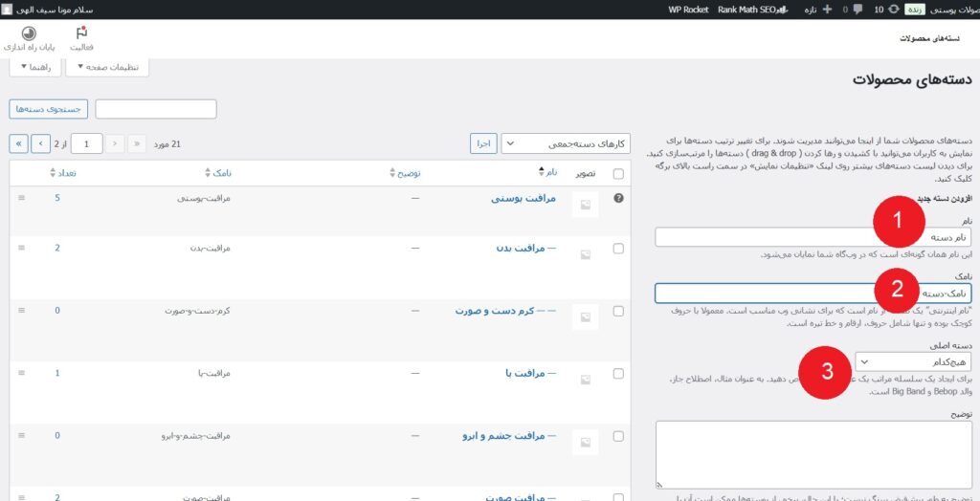Click drag handle of مراقبت چشم و ابرو row

tap(22, 435)
